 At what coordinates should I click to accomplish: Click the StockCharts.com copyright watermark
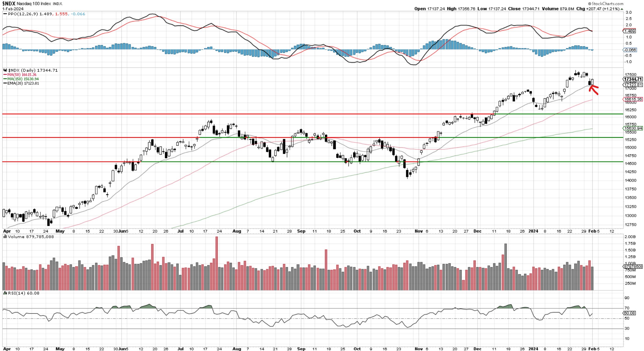click(x=605, y=3)
